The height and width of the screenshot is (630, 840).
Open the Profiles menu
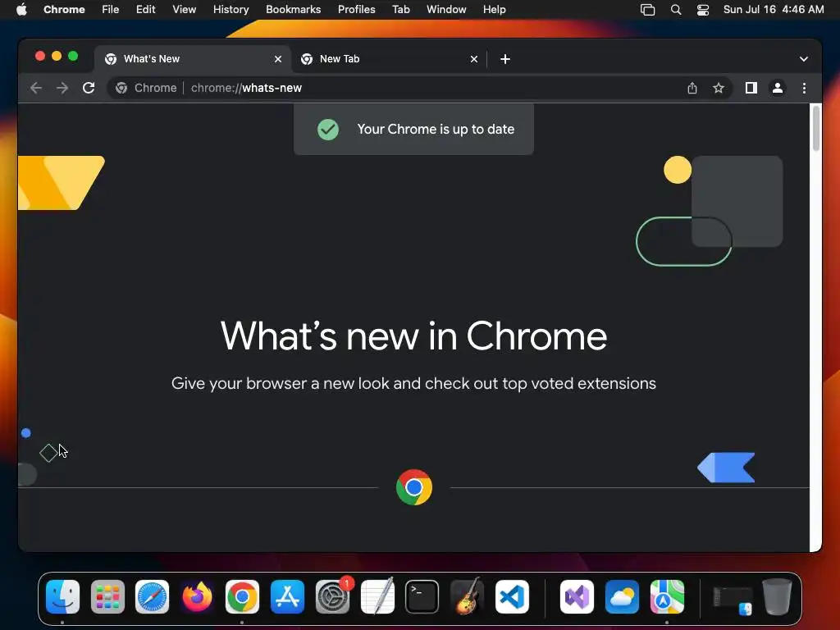pos(357,10)
